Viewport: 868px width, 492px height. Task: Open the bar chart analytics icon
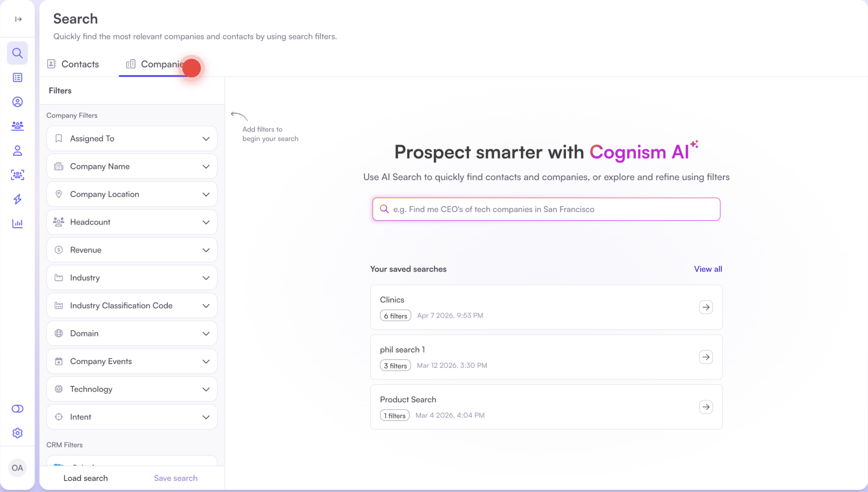(x=18, y=223)
